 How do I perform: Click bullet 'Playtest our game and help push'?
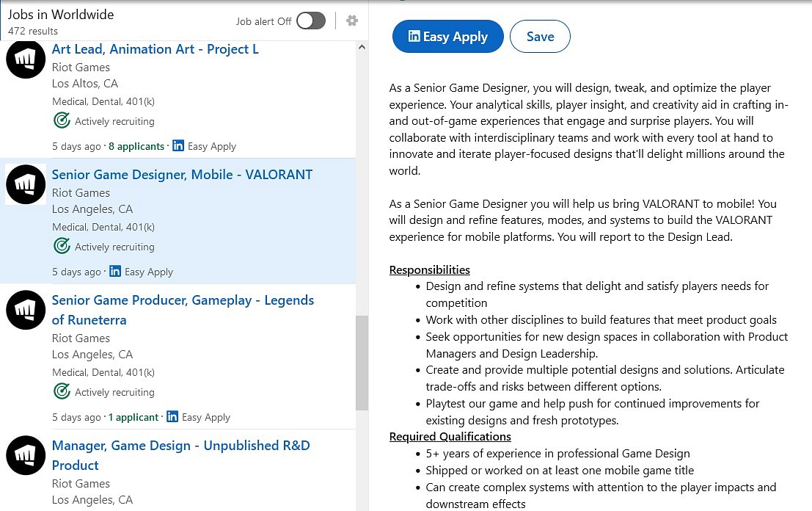(x=593, y=412)
